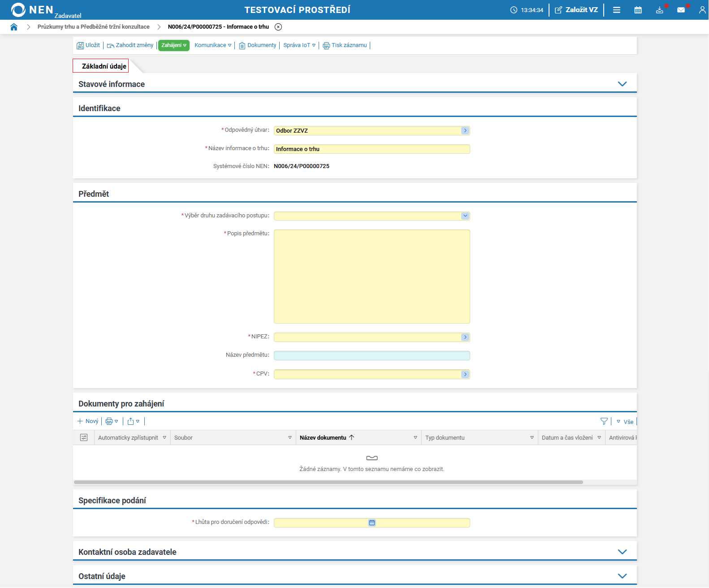Select the Základní údaje tab
The image size is (709, 588).
[x=104, y=66]
